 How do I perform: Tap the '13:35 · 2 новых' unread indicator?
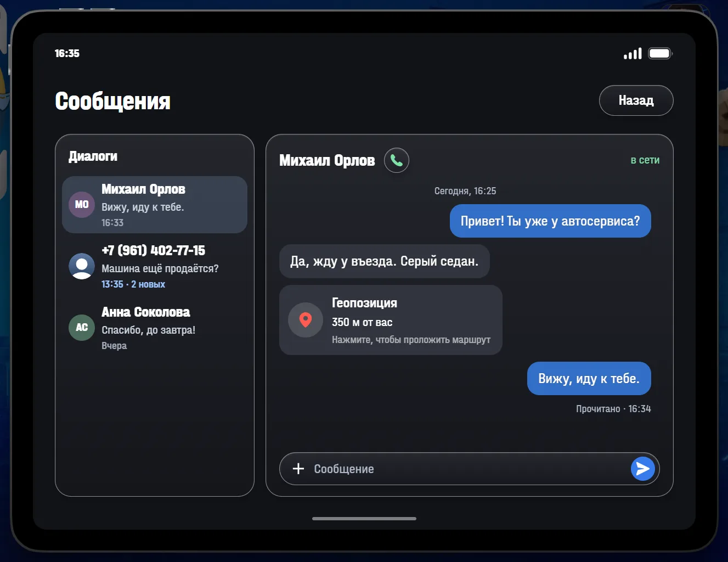point(133,284)
